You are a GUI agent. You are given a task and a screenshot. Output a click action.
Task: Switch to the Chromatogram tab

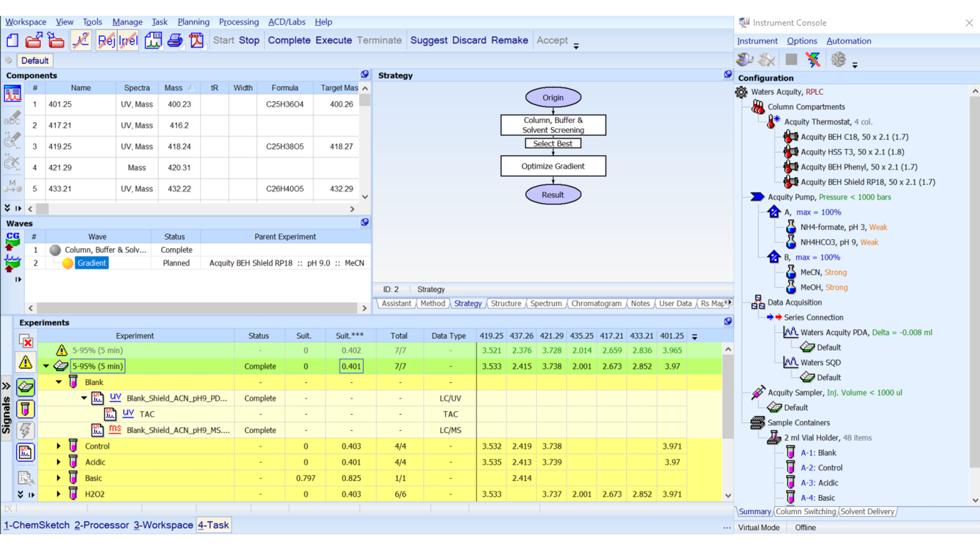[596, 304]
